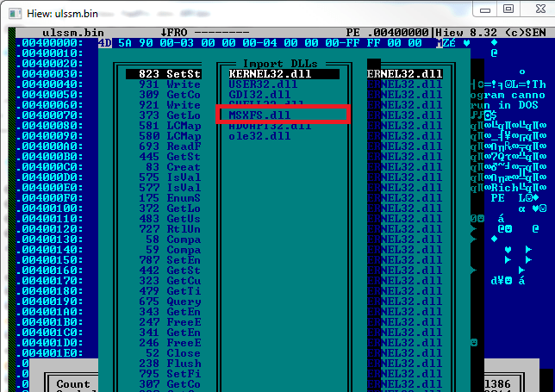This screenshot has width=555, height=392.
Task: Select import row 238 Flush
Action: 170,364
